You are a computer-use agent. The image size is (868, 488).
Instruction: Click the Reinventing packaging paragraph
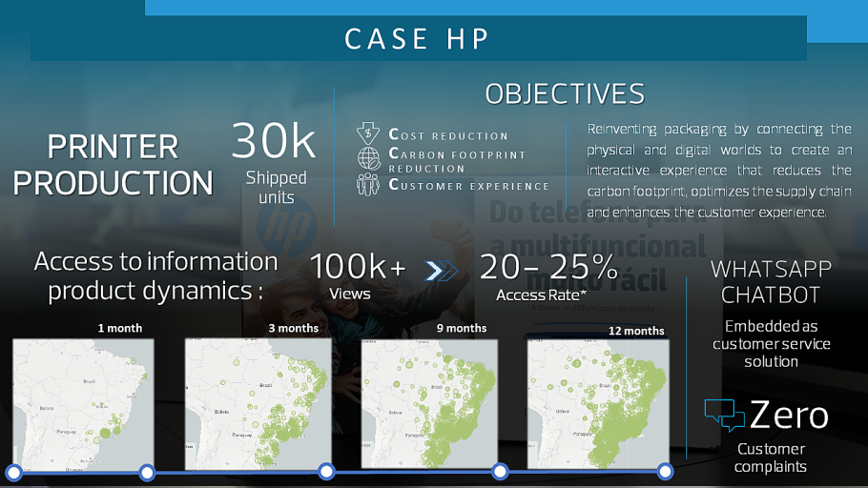719,171
